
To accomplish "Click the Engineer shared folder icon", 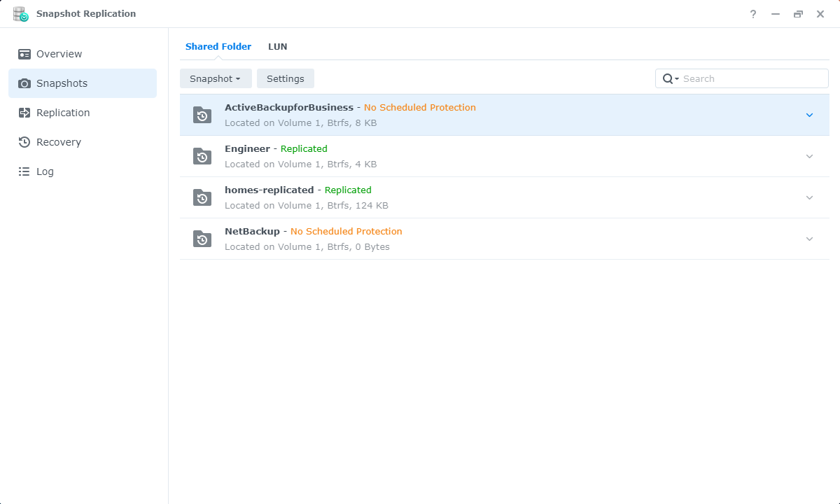I will point(202,156).
